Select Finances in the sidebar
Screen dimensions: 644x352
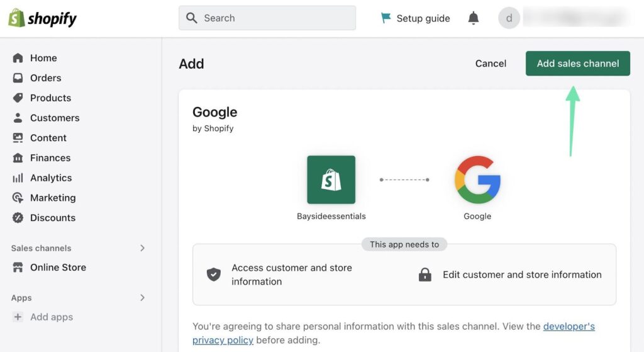50,158
